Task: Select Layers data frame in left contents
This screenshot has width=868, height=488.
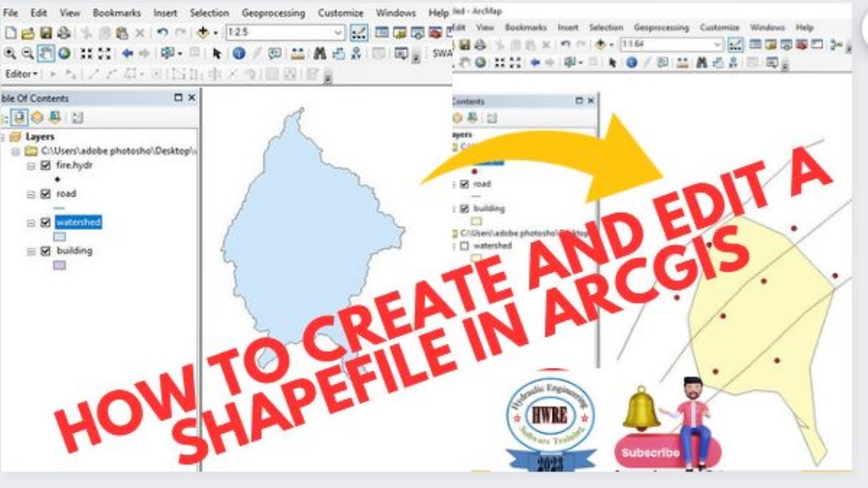Action: tap(39, 136)
